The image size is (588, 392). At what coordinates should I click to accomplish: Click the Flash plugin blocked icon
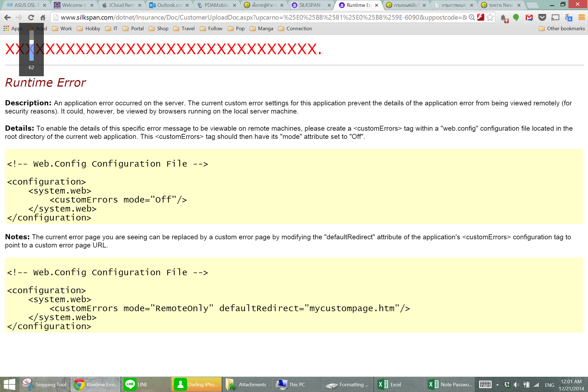[481, 17]
